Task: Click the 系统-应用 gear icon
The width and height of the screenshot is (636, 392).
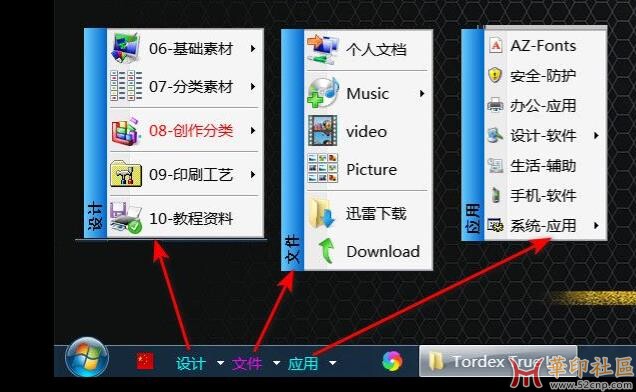Action: click(495, 225)
